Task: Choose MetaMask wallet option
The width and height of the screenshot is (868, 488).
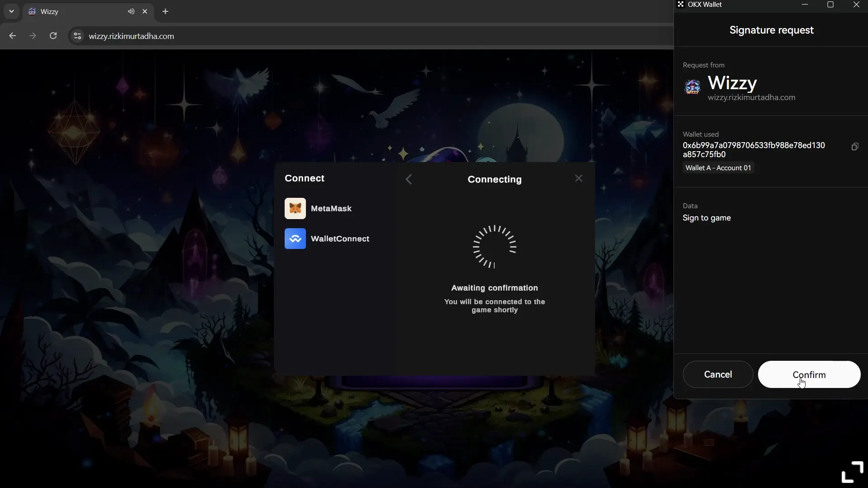Action: (x=331, y=209)
